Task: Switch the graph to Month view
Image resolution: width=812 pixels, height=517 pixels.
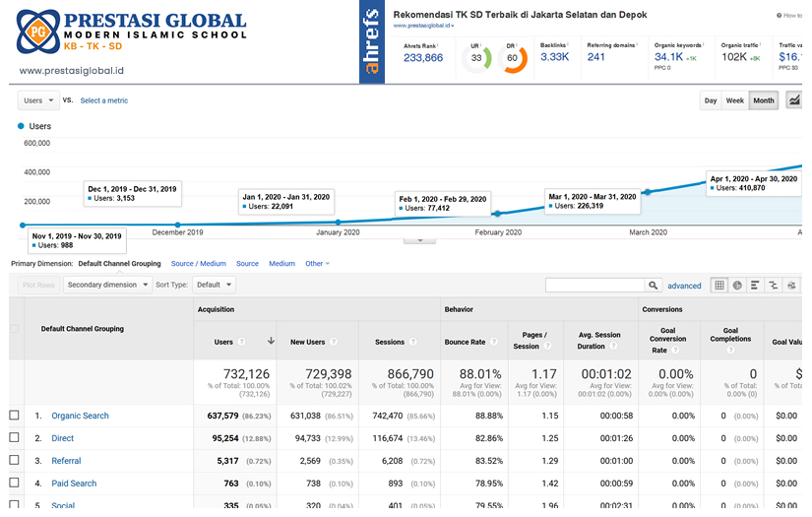Action: coord(764,100)
